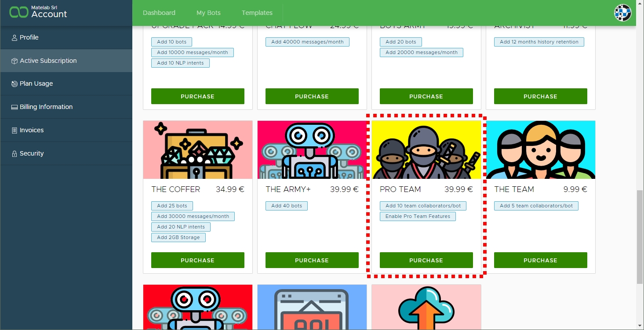Click the 'Add 10 NLP intents' tag
Image resolution: width=644 pixels, height=330 pixels.
pos(180,63)
